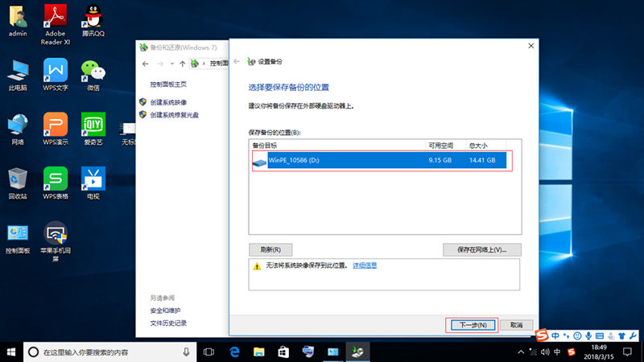The image size is (644, 362).
Task: Open Sogou toolbar soft keyboard icon
Action: tap(600, 335)
